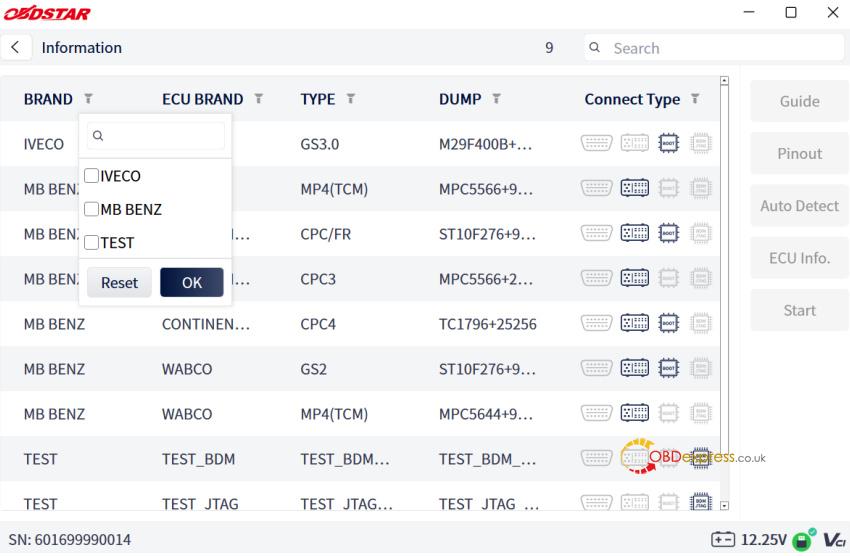The height and width of the screenshot is (556, 850).
Task: Click the Pinout button
Action: (799, 153)
